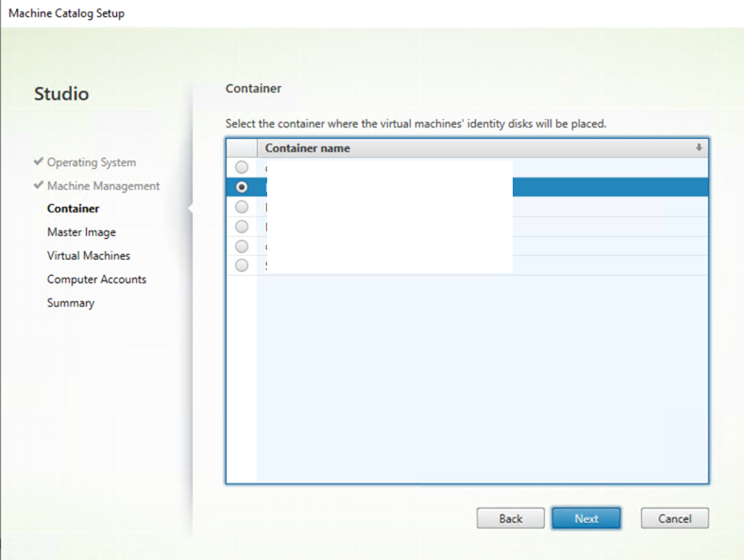The width and height of the screenshot is (744, 560).
Task: Switch to the Summary step
Action: (71, 303)
